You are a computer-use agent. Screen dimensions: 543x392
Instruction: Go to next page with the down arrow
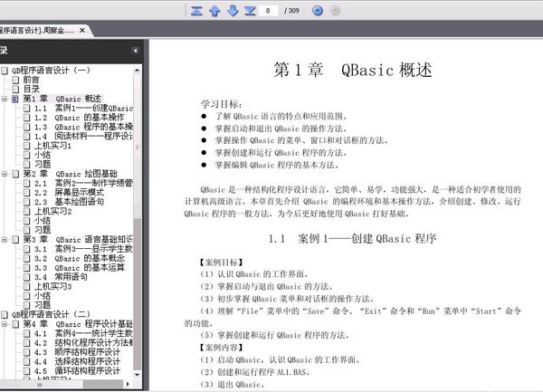pyautogui.click(x=233, y=11)
